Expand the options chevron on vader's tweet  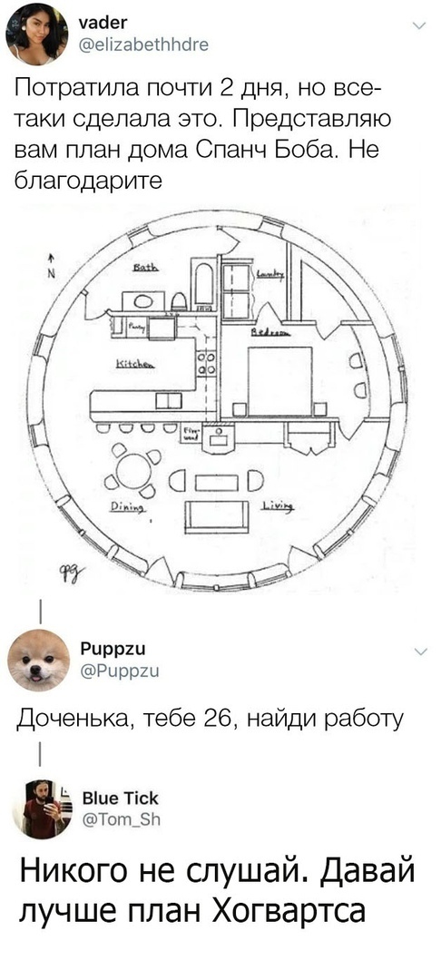click(419, 26)
